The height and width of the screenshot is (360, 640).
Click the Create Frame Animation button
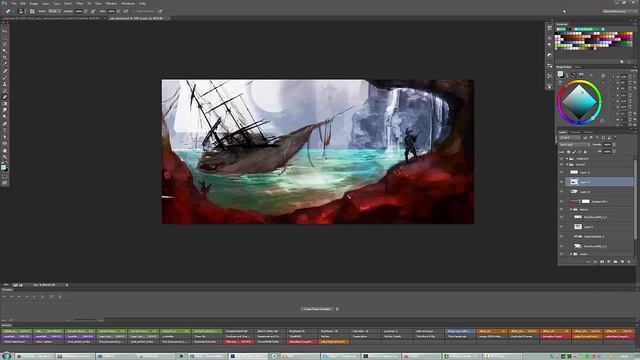[317, 309]
